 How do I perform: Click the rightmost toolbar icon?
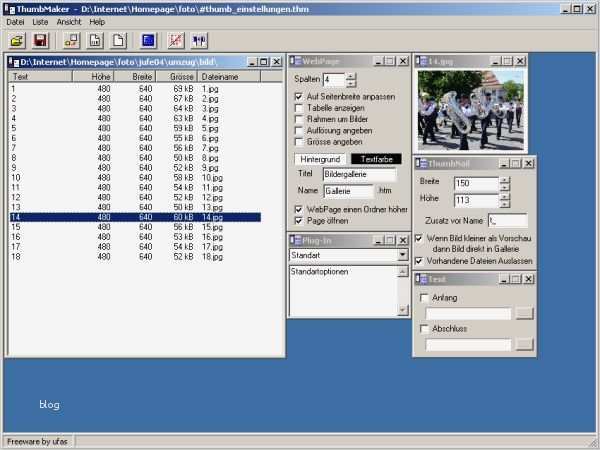pyautogui.click(x=198, y=41)
